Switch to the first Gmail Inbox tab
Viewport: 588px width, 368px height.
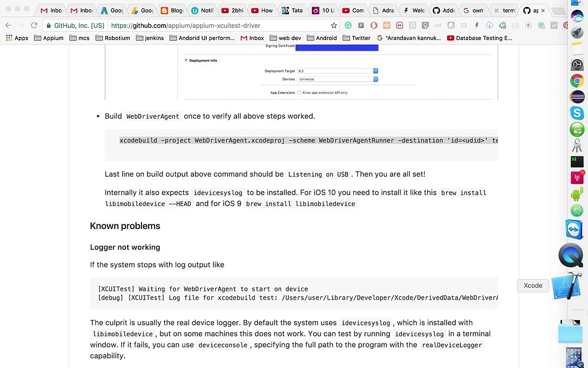[x=52, y=11]
